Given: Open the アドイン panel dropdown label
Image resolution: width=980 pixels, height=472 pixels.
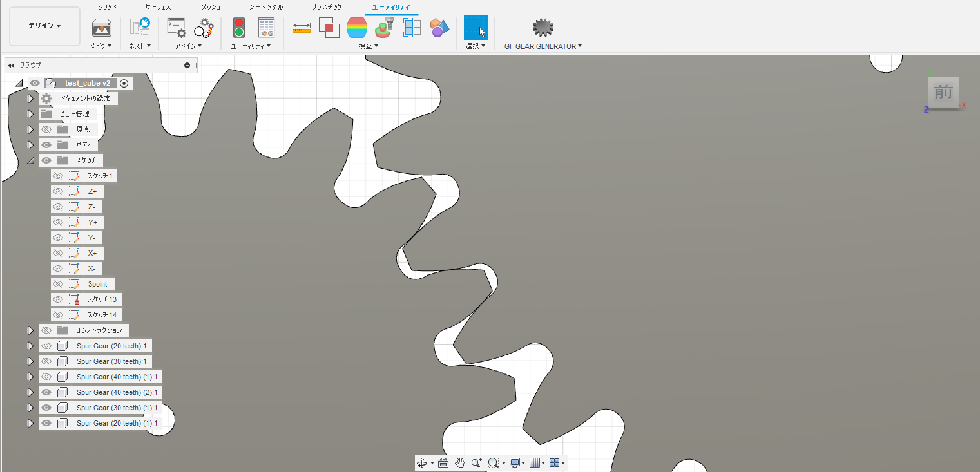Looking at the screenshot, I should pyautogui.click(x=188, y=46).
